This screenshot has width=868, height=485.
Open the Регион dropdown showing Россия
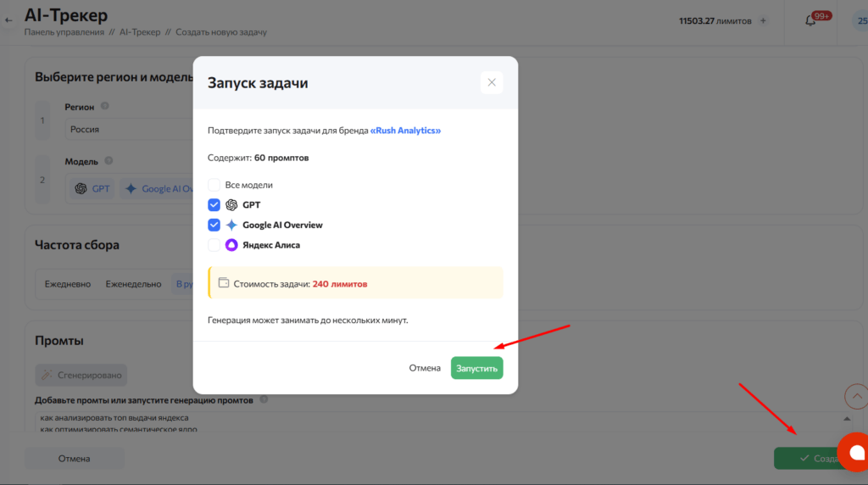[x=127, y=130]
